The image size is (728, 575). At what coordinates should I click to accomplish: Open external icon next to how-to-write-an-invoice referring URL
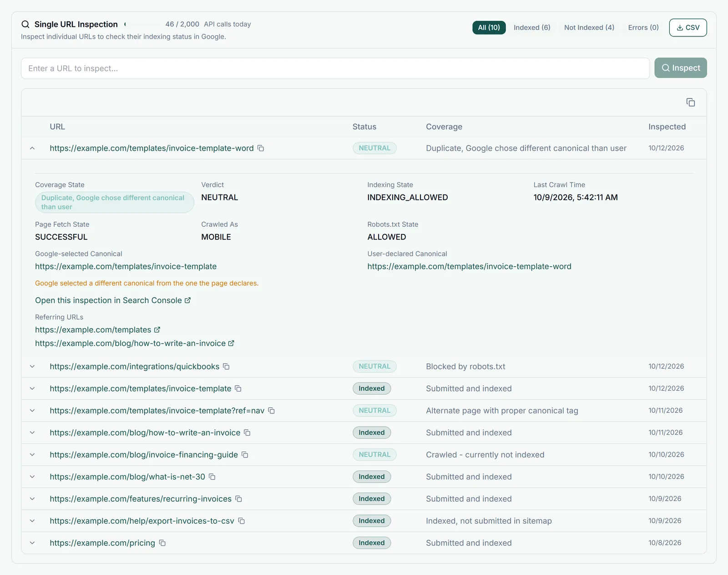point(231,343)
